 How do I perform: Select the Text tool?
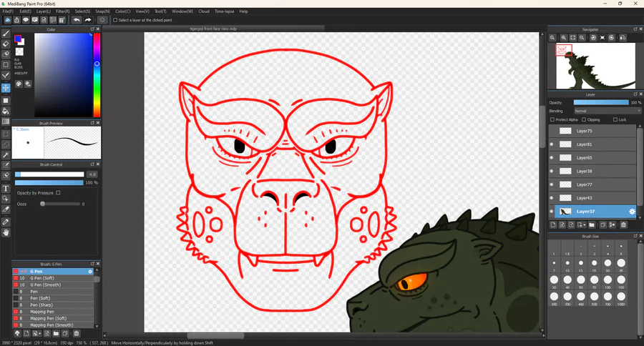pos(6,189)
